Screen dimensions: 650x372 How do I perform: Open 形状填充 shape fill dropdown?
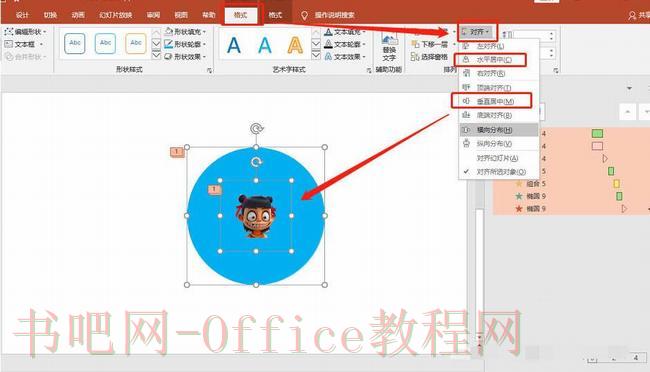[x=186, y=32]
